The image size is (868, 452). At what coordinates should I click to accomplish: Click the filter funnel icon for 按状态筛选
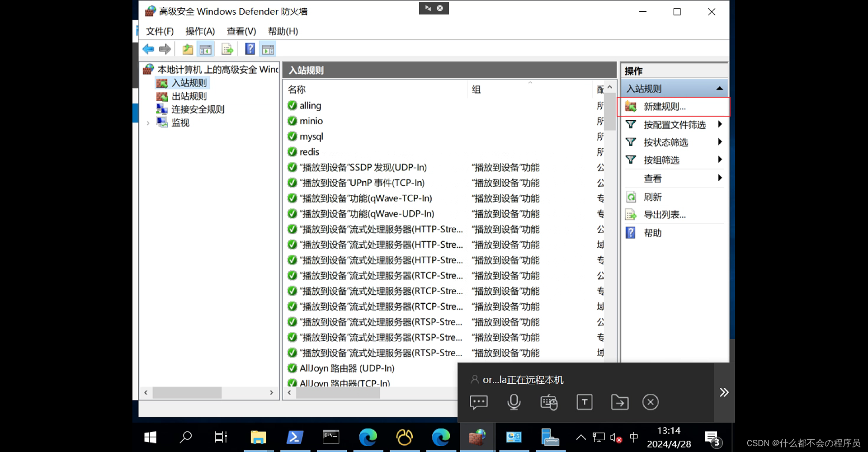click(631, 142)
